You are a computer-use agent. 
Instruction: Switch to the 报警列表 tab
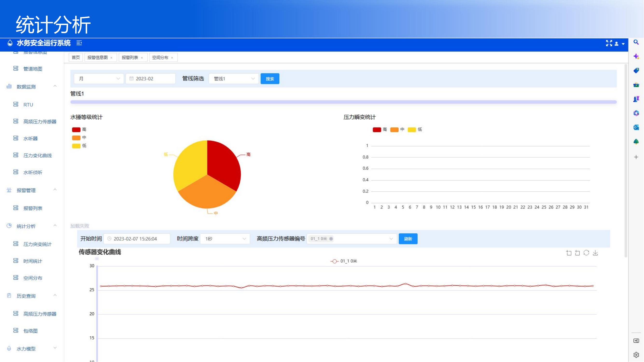click(130, 57)
